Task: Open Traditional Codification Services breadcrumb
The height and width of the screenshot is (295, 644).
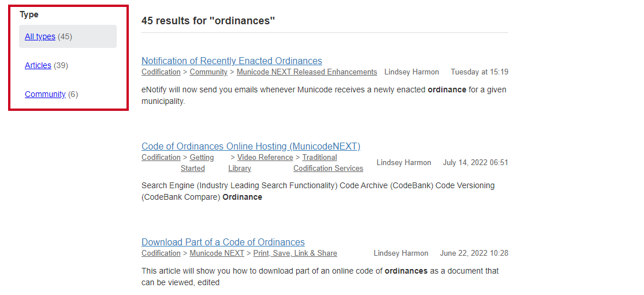Action: [x=328, y=163]
